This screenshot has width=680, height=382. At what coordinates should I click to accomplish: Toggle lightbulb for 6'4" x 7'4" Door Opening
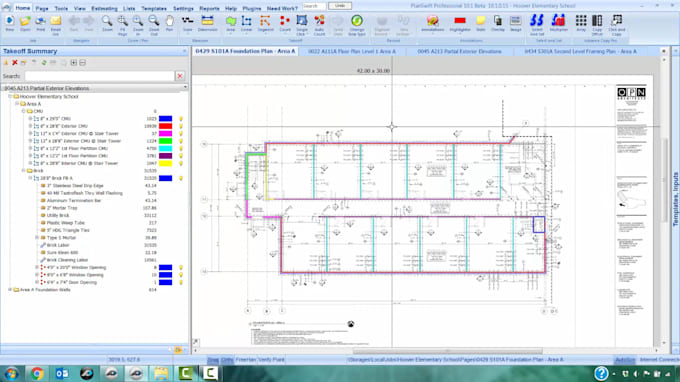coord(181,282)
